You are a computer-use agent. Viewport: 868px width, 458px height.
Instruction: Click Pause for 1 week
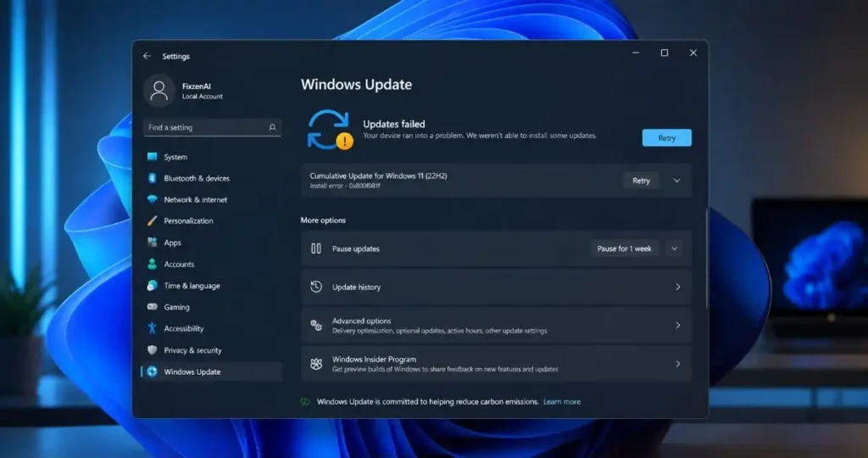(x=625, y=249)
